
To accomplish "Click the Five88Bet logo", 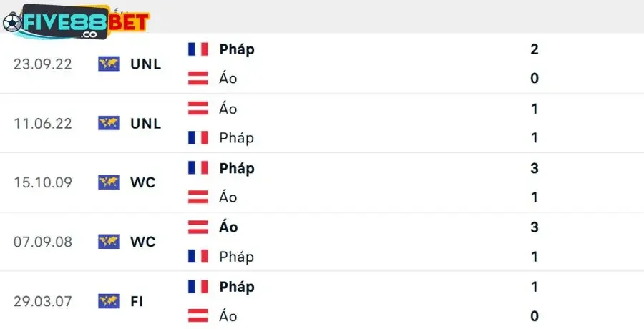I will pyautogui.click(x=75, y=22).
